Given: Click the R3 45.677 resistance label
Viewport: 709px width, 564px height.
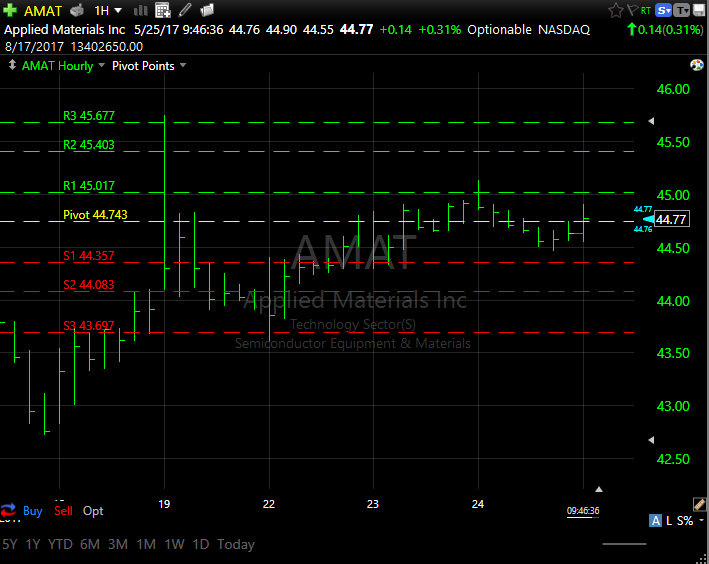Looking at the screenshot, I should [89, 116].
